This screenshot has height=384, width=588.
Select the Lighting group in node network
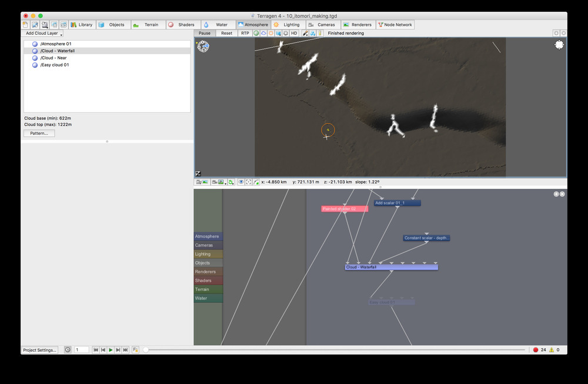coord(208,254)
